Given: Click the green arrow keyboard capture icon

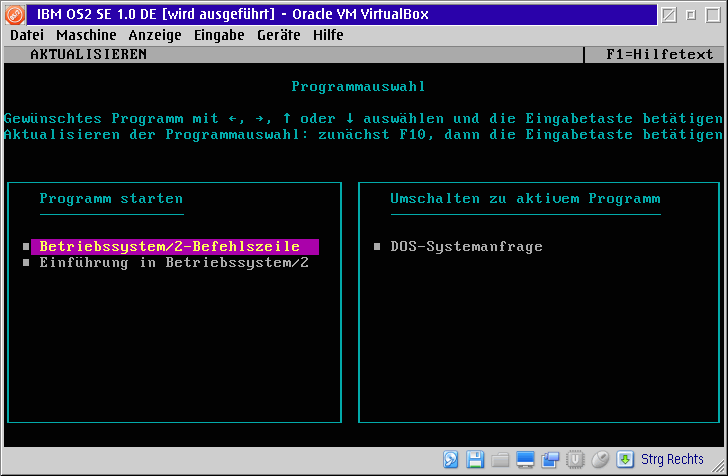Looking at the screenshot, I should (625, 459).
